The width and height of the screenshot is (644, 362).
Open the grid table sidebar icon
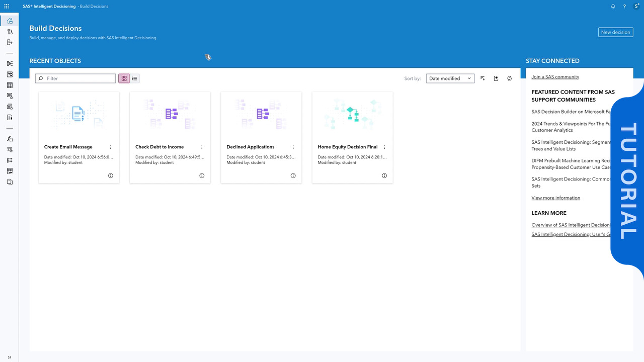(10, 85)
